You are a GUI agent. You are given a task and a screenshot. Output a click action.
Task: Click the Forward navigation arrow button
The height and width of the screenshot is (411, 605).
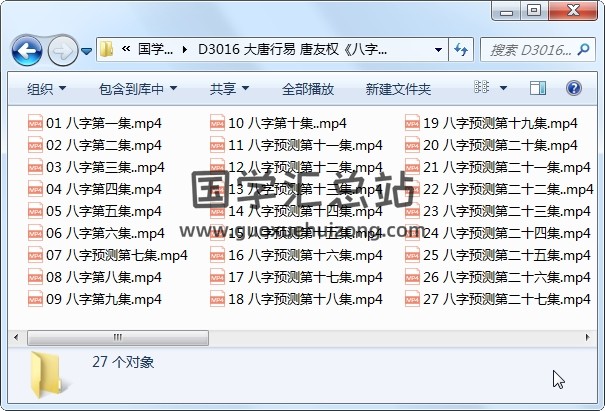point(62,49)
